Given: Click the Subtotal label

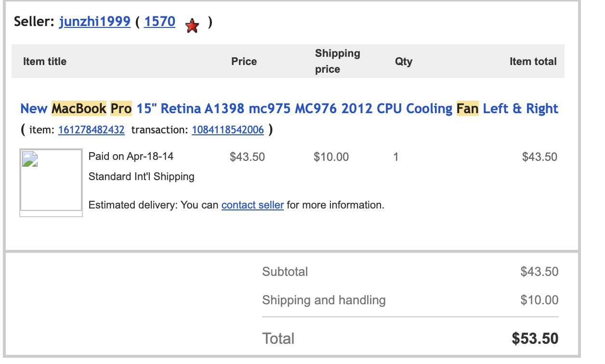Looking at the screenshot, I should coord(285,272).
